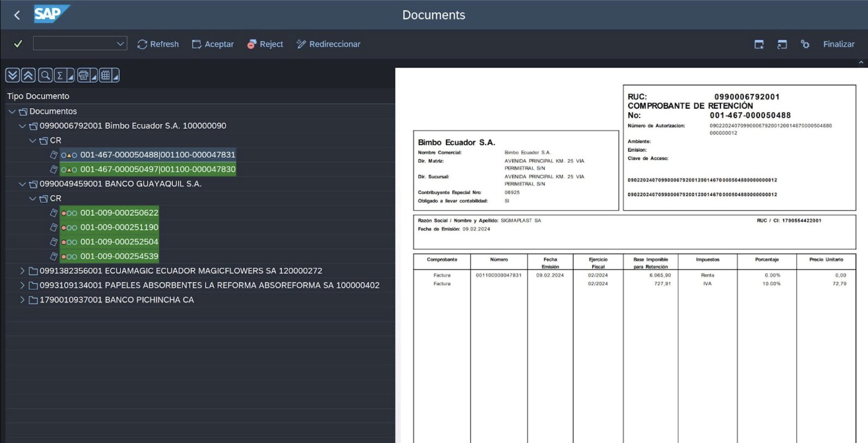
Task: Click the grid layout icon in the tree toolbar
Action: pyautogui.click(x=105, y=75)
